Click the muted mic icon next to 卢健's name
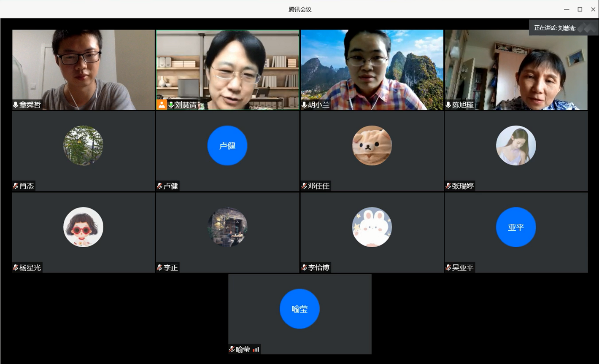 click(x=160, y=186)
